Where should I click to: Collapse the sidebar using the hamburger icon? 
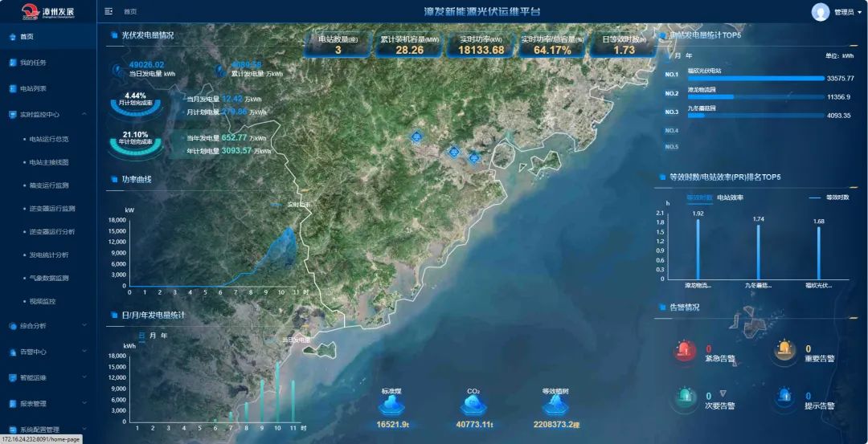click(x=108, y=11)
